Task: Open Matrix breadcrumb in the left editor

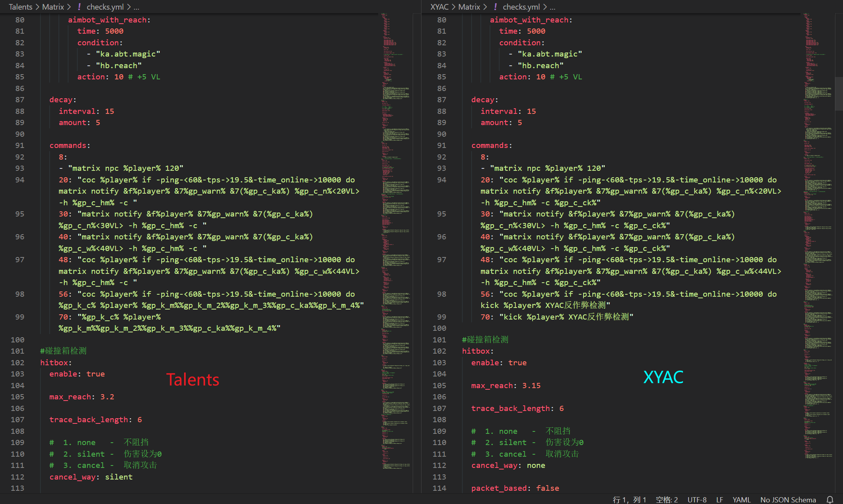Action: click(x=53, y=7)
